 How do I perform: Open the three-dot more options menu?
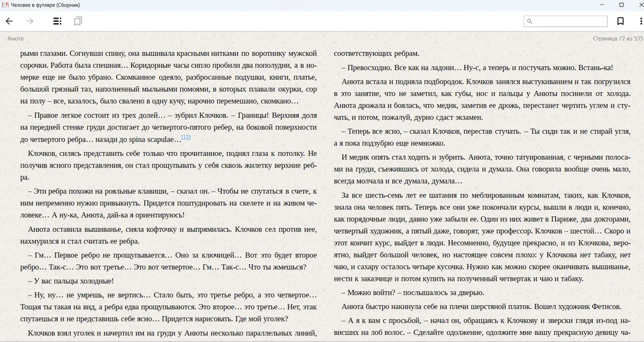click(x=641, y=21)
